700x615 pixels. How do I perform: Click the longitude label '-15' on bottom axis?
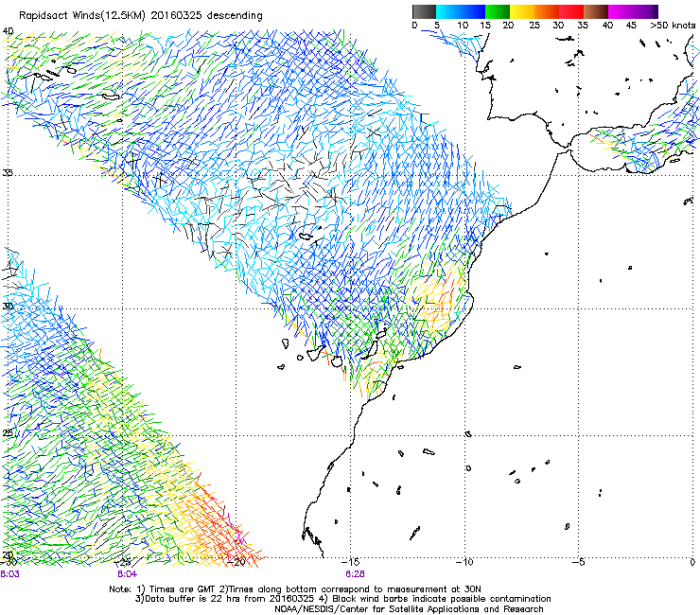[350, 562]
